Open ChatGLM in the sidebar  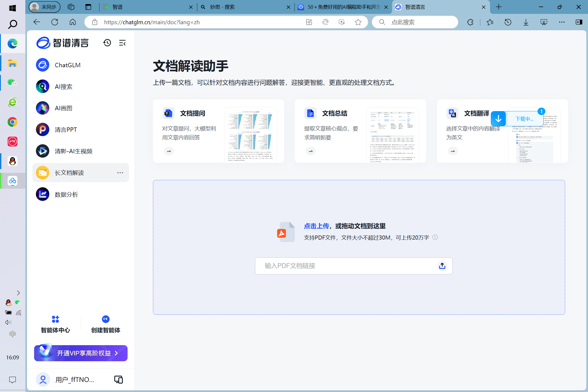point(81,65)
